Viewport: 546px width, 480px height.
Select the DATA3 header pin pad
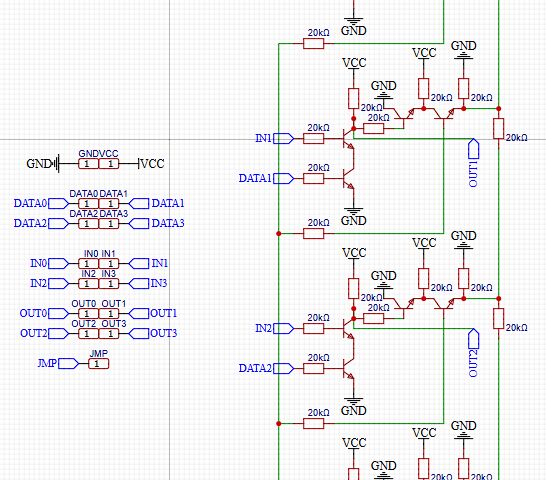click(109, 223)
